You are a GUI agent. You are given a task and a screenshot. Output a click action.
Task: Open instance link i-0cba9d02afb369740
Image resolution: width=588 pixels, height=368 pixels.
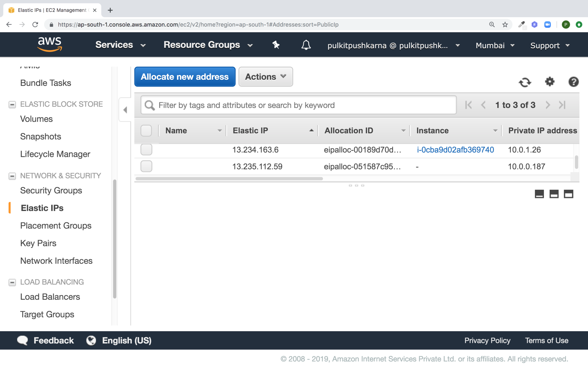(455, 150)
